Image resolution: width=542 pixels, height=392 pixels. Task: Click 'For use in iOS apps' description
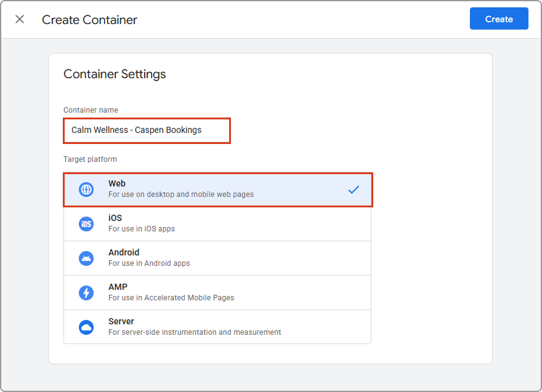(x=142, y=229)
